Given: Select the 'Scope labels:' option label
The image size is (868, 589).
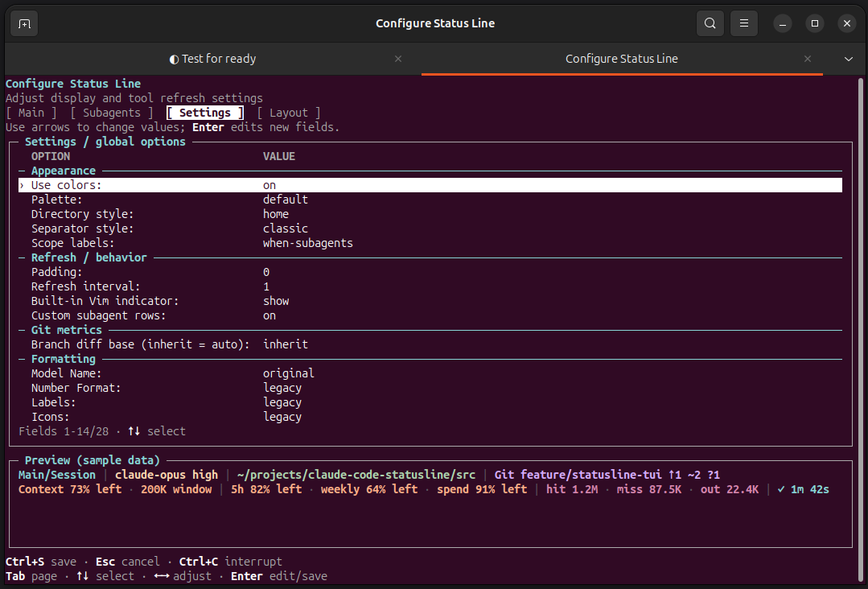Looking at the screenshot, I should (72, 243).
